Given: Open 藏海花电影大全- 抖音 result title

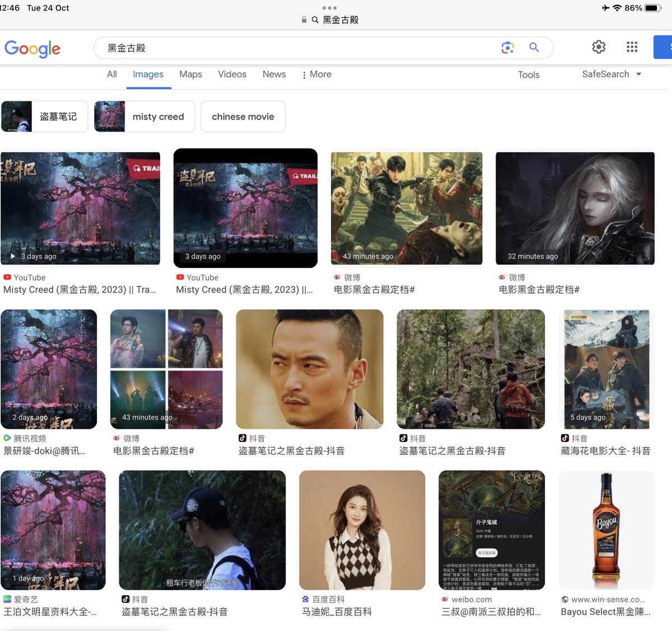Looking at the screenshot, I should (605, 451).
